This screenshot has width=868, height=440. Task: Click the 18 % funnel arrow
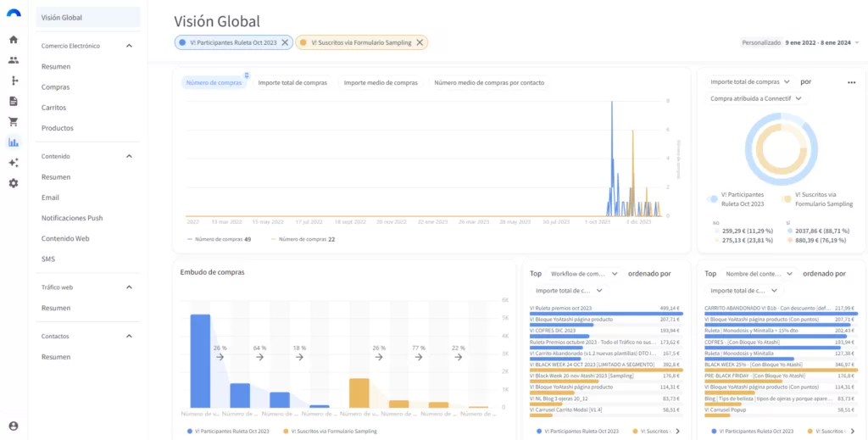tap(299, 357)
